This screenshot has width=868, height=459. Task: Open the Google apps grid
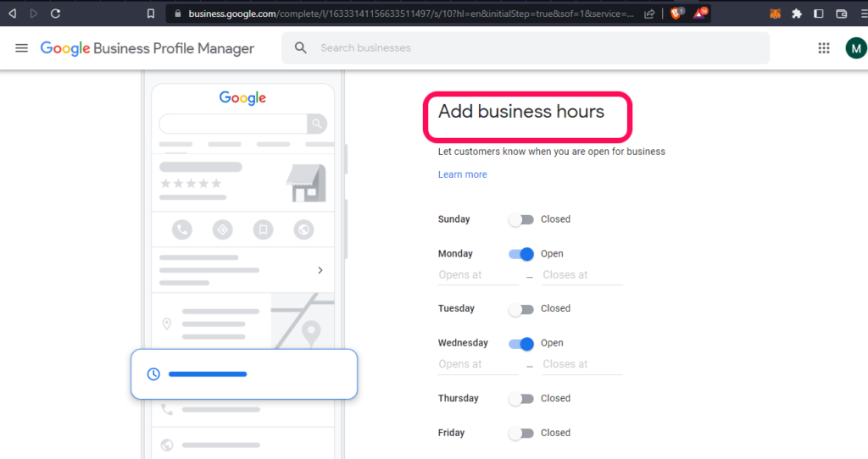(x=824, y=48)
